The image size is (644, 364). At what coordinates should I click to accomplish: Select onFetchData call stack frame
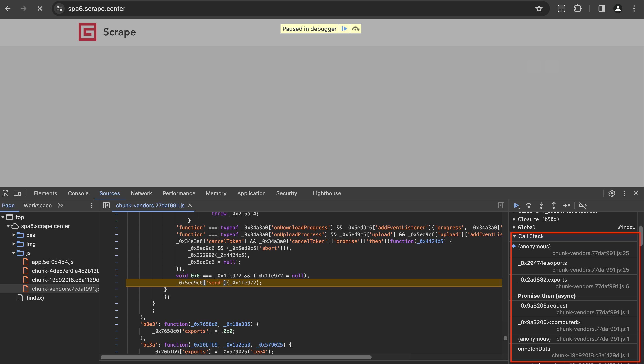click(x=534, y=349)
